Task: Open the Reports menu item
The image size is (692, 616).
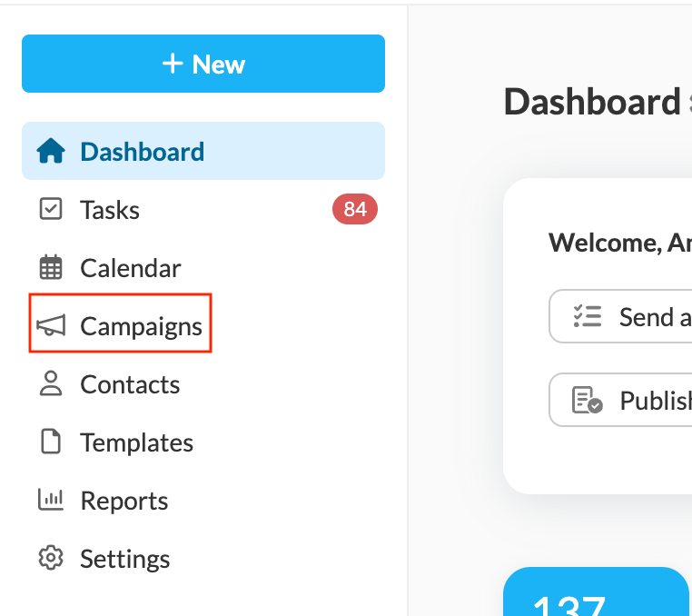Action: click(x=124, y=501)
